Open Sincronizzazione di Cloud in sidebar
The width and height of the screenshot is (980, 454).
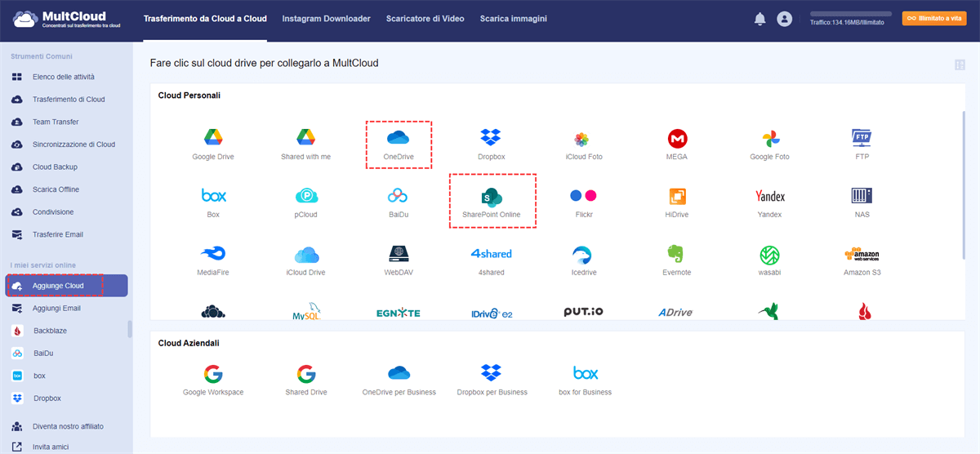[73, 145]
